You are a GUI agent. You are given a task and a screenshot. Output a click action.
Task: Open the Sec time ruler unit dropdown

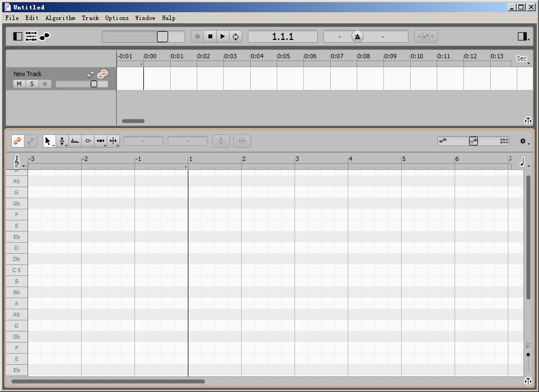[x=523, y=59]
